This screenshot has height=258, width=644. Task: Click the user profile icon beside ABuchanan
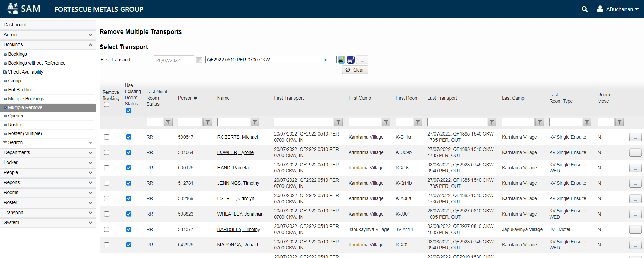600,9
